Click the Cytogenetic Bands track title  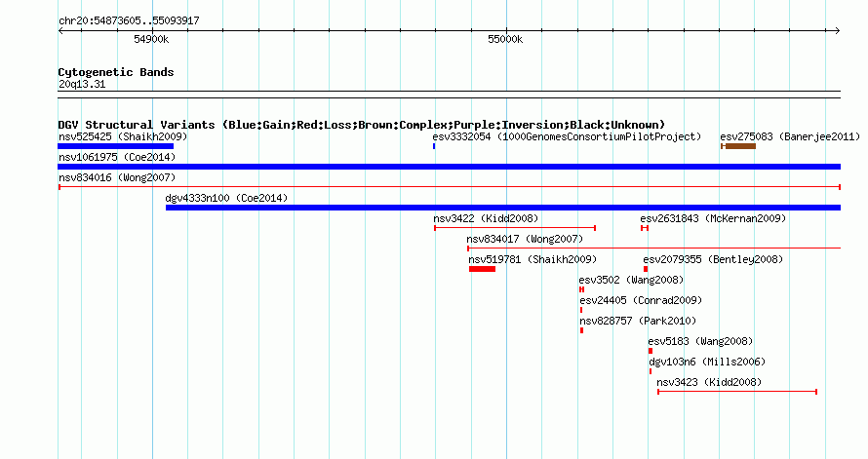point(116,72)
